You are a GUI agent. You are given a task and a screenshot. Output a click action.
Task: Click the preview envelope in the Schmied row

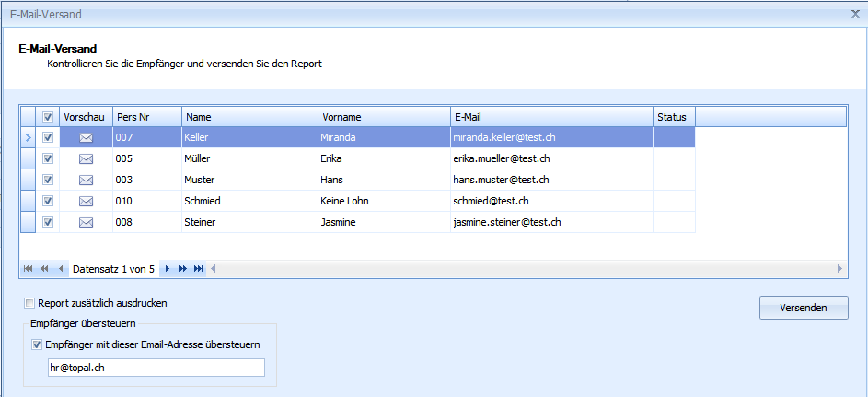(x=86, y=202)
